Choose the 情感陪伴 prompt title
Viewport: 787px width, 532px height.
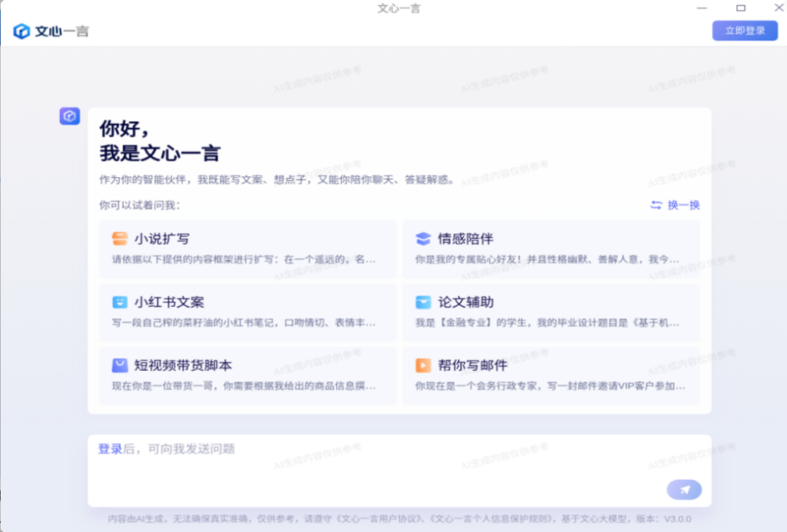click(465, 239)
